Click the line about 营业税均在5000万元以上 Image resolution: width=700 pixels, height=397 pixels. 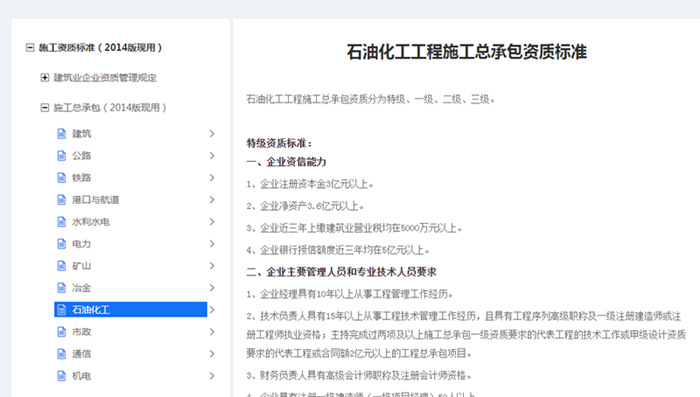pyautogui.click(x=354, y=228)
